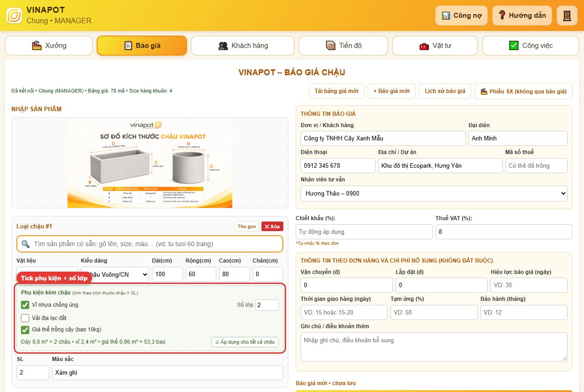This screenshot has width=584, height=392.
Task: Click the Chân(cm) field
Action: 268,274
